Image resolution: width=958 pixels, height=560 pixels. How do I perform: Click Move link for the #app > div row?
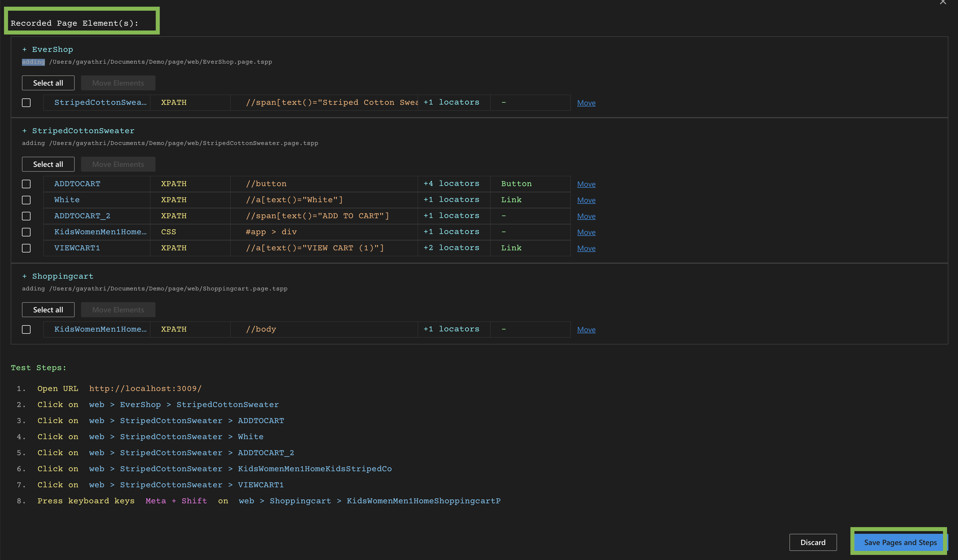point(586,232)
